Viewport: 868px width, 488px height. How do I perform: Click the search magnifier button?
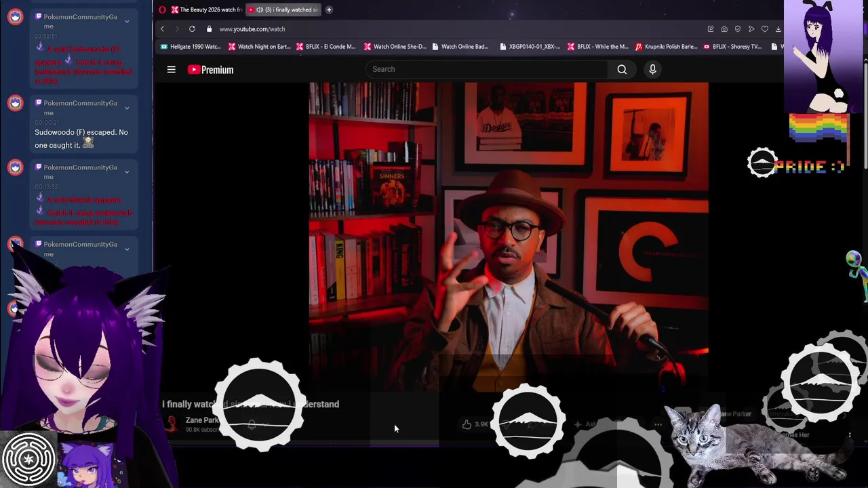(x=622, y=69)
